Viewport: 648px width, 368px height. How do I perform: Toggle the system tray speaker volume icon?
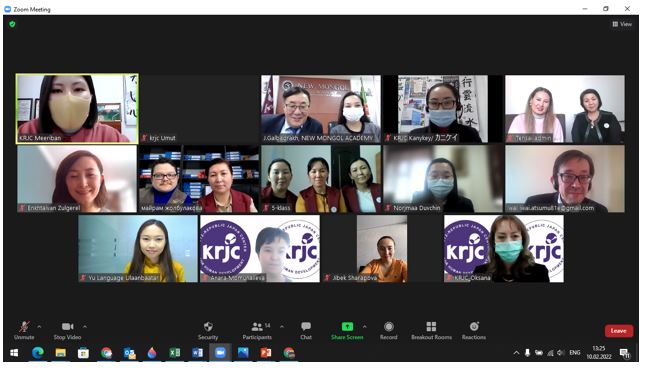click(560, 353)
